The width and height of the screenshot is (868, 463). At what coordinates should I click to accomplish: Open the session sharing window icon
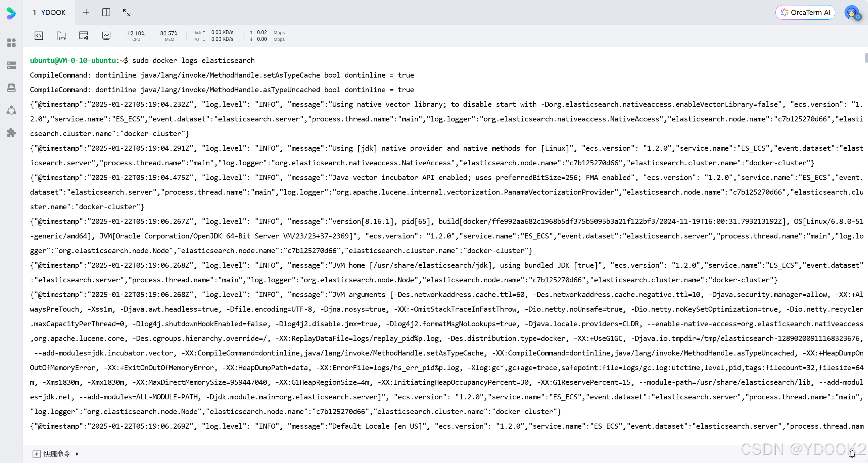(84, 35)
